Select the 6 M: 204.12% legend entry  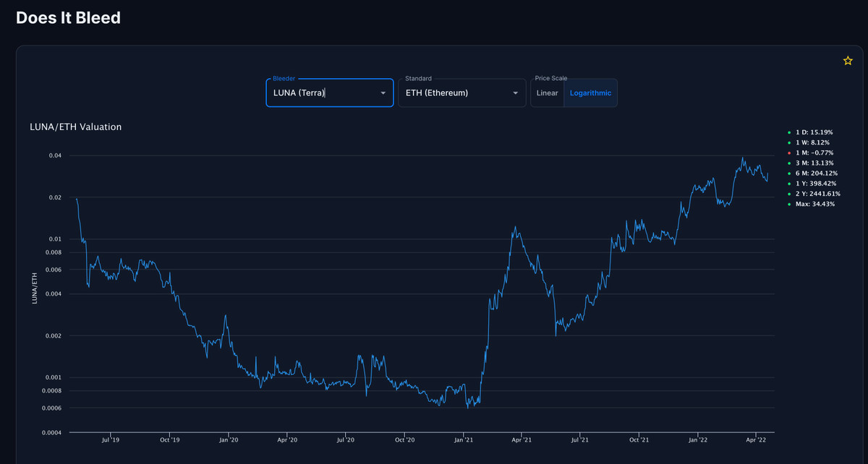(x=816, y=173)
